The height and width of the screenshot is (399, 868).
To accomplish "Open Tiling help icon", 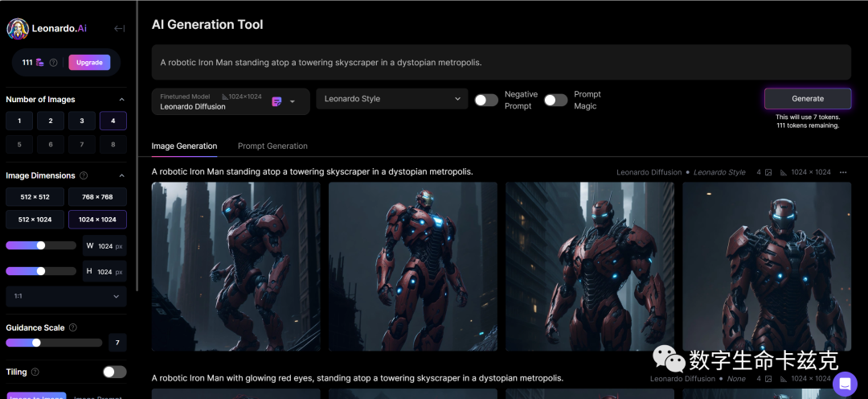I will (x=35, y=372).
